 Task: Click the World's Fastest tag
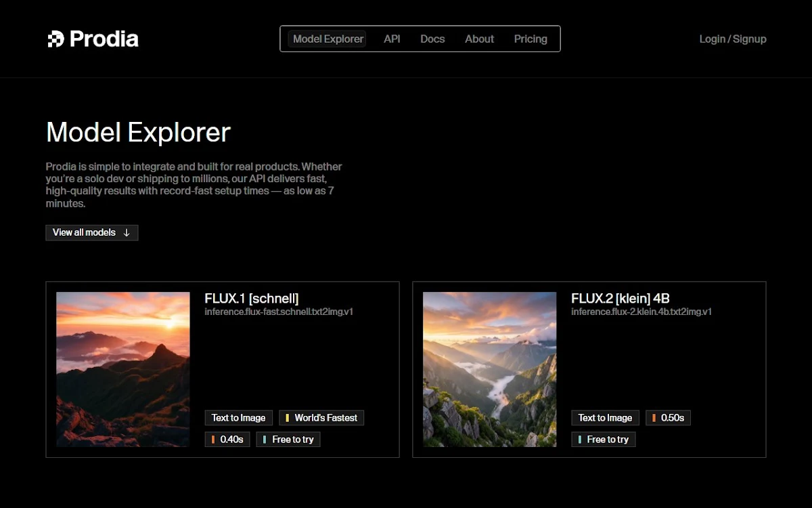tap(321, 418)
